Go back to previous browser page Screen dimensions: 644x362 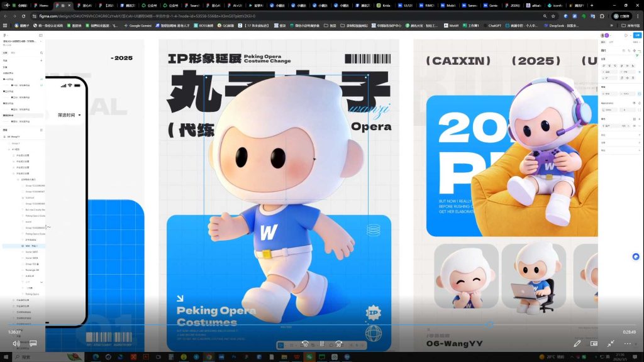[5, 16]
